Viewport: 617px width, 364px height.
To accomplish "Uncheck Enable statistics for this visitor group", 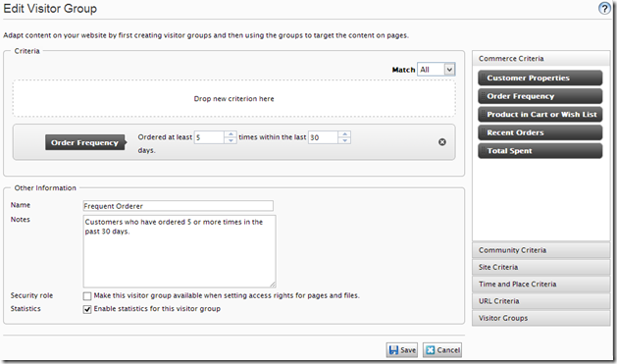I will [x=87, y=309].
